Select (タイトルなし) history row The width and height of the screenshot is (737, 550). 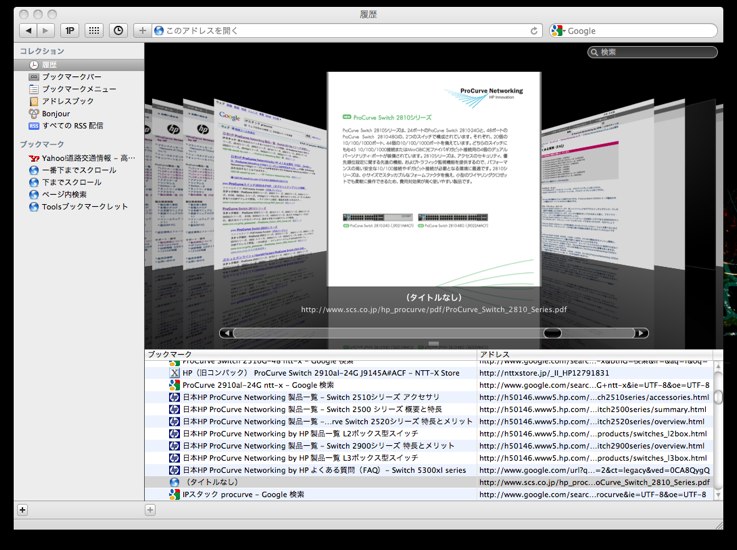[429, 483]
